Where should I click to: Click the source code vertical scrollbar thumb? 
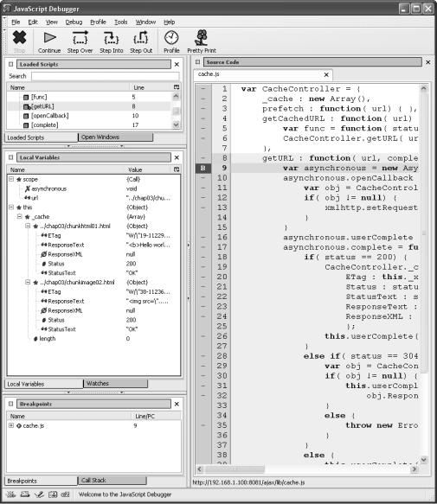[424, 233]
